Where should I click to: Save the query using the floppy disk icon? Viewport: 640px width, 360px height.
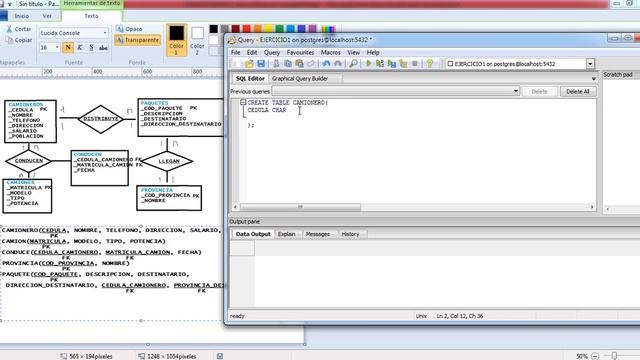(261, 64)
